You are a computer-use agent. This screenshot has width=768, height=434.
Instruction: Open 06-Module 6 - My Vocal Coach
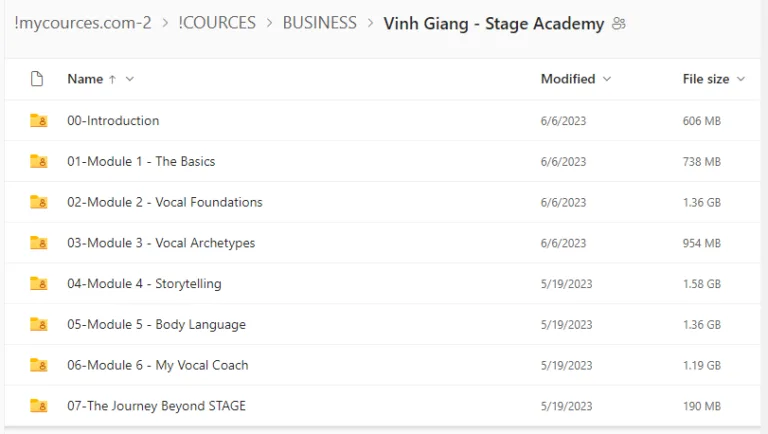[x=157, y=365]
